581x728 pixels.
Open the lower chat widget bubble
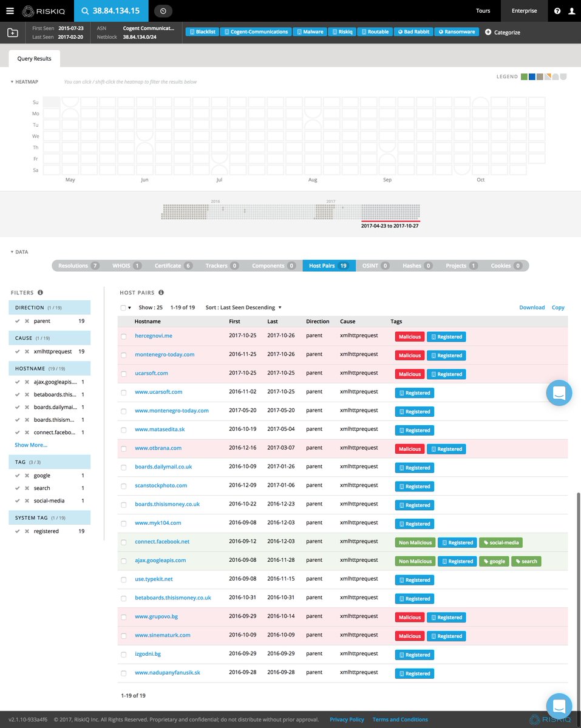coord(559,706)
